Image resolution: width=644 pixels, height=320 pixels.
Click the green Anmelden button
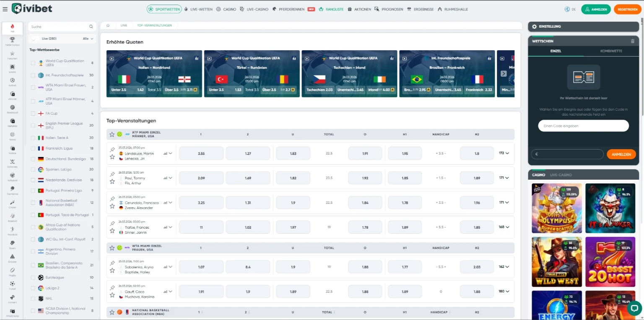(595, 9)
